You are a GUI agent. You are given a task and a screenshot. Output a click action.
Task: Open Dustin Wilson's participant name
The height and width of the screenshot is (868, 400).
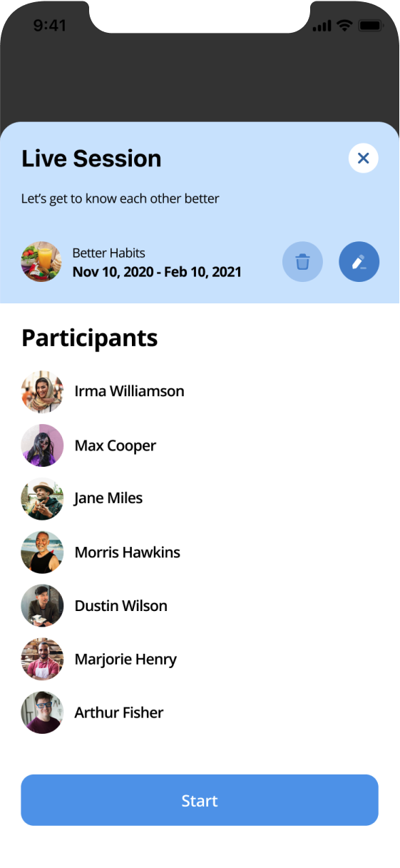pyautogui.click(x=121, y=606)
